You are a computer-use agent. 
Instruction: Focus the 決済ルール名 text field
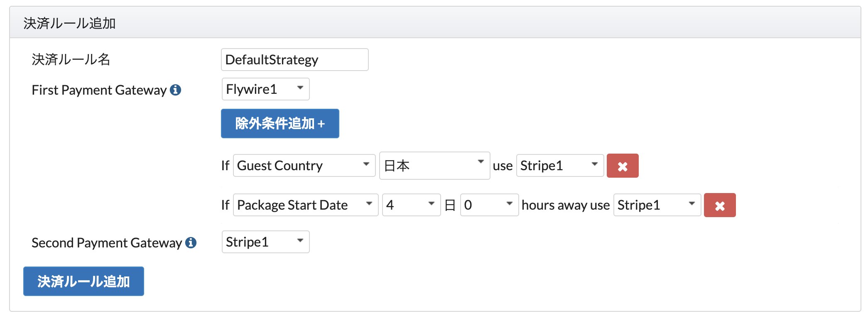tap(294, 60)
